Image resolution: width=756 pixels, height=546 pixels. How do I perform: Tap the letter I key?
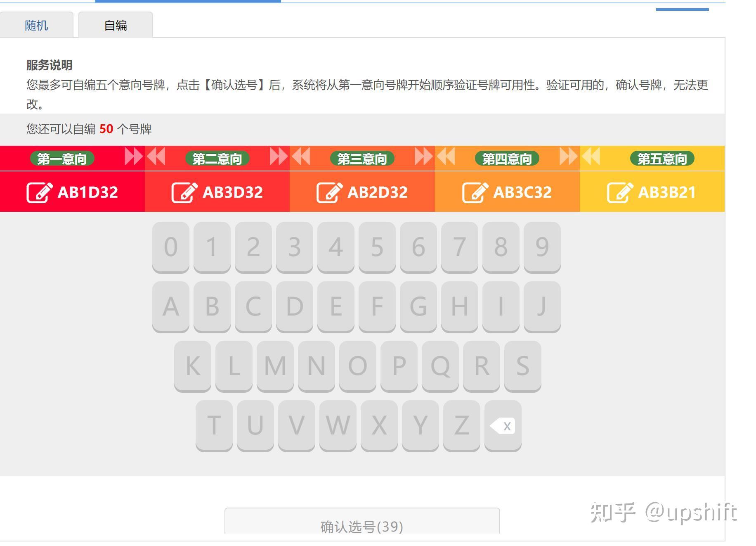pyautogui.click(x=501, y=307)
